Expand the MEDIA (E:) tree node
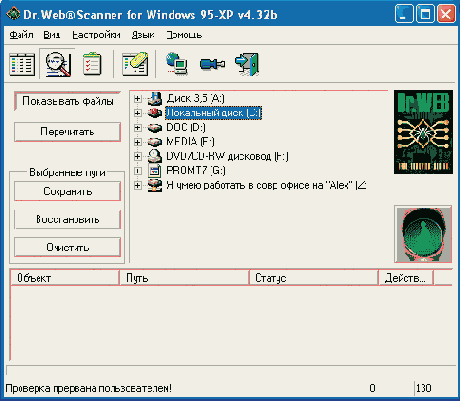The height and width of the screenshot is (401, 460). tap(137, 142)
